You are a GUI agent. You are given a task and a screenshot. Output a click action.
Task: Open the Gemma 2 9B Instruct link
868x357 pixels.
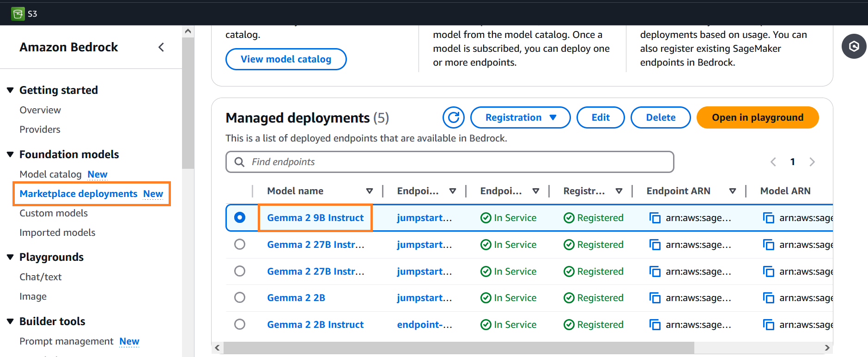pos(315,218)
